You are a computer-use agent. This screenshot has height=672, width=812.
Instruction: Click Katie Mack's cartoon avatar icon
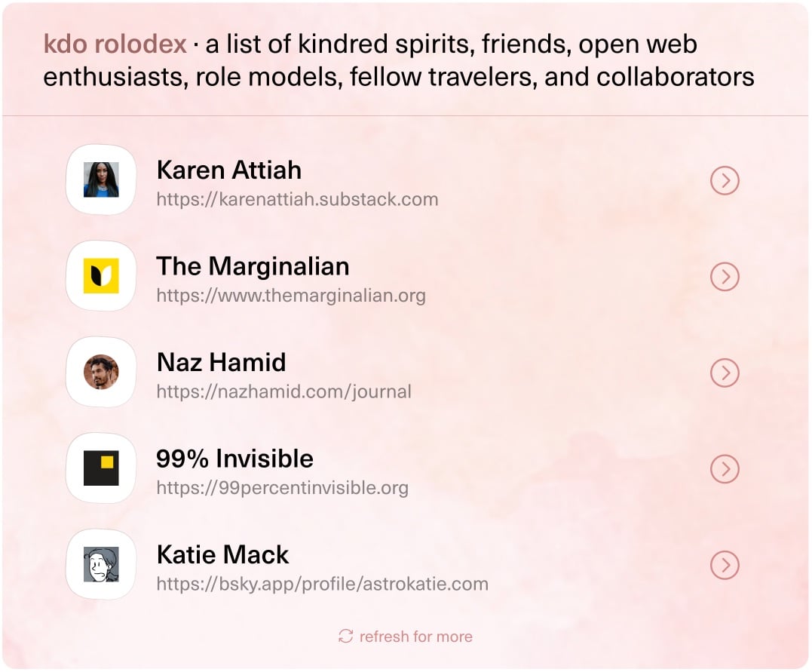click(101, 564)
